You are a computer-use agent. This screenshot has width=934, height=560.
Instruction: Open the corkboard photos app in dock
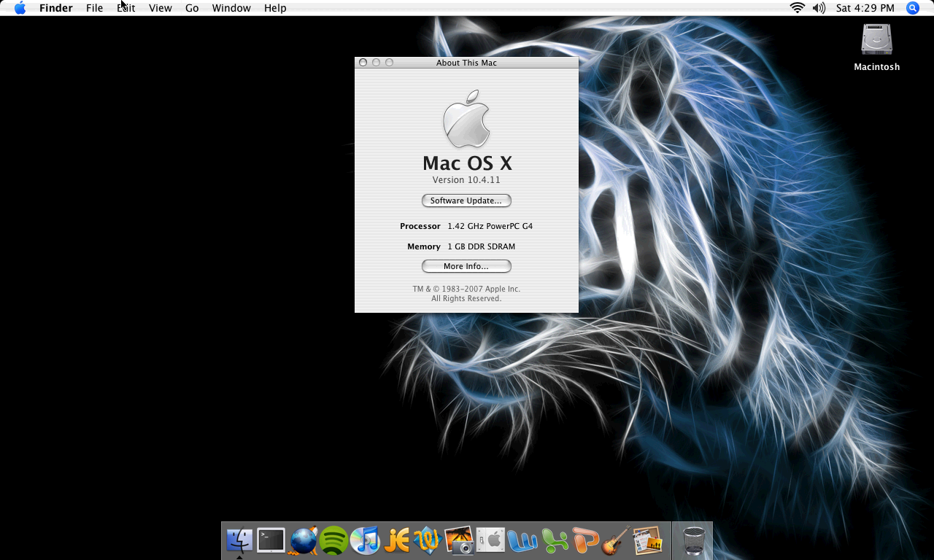pos(647,540)
